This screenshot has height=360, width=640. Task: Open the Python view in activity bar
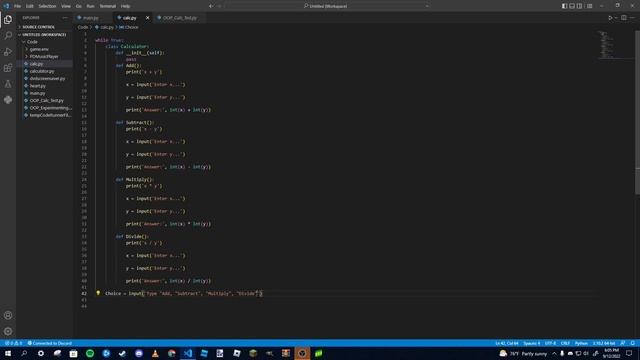pyautogui.click(x=8, y=100)
